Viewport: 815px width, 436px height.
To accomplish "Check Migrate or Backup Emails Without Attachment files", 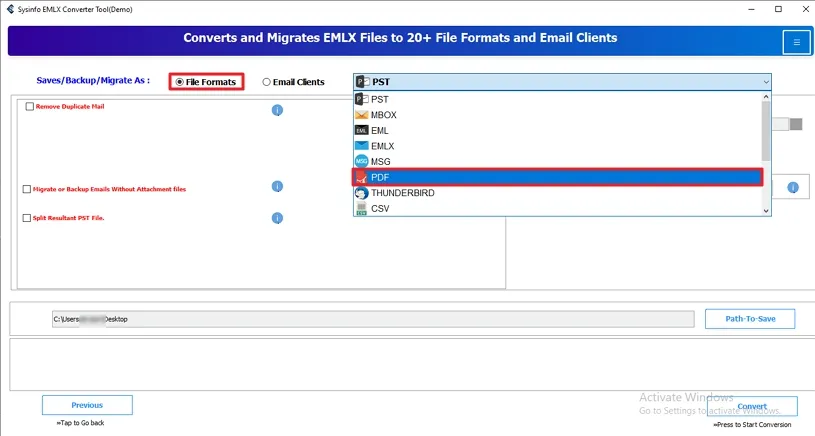I will pos(27,189).
